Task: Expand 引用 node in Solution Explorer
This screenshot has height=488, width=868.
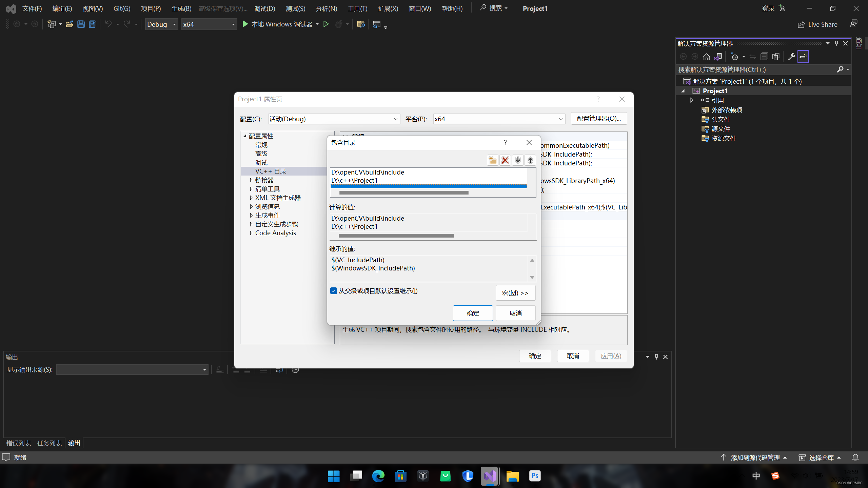Action: point(692,101)
